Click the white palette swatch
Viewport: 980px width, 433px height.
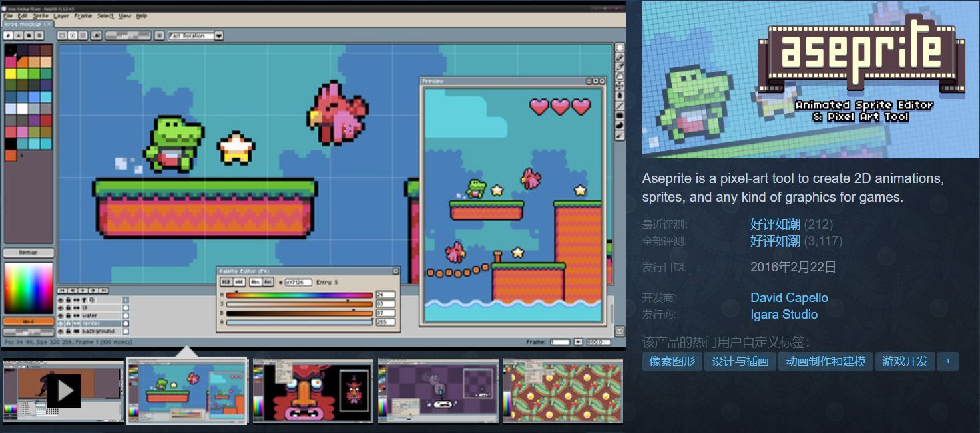[22, 108]
